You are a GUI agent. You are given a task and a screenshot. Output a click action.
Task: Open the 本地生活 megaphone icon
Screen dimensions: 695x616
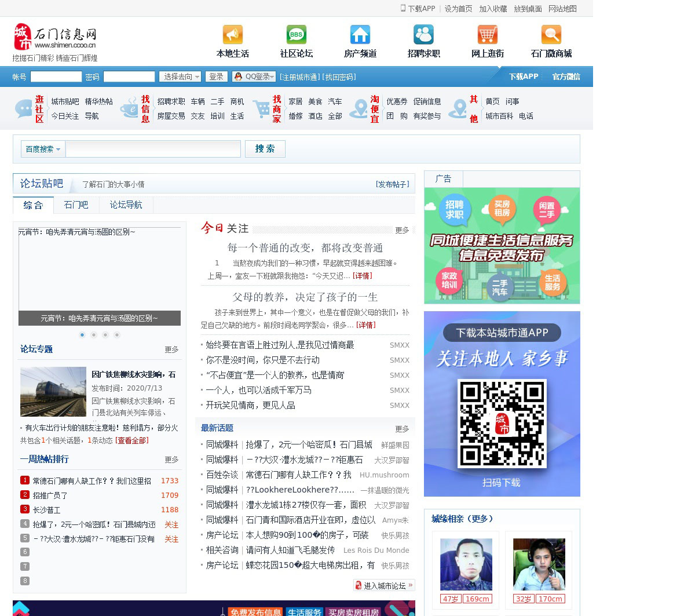(x=232, y=35)
